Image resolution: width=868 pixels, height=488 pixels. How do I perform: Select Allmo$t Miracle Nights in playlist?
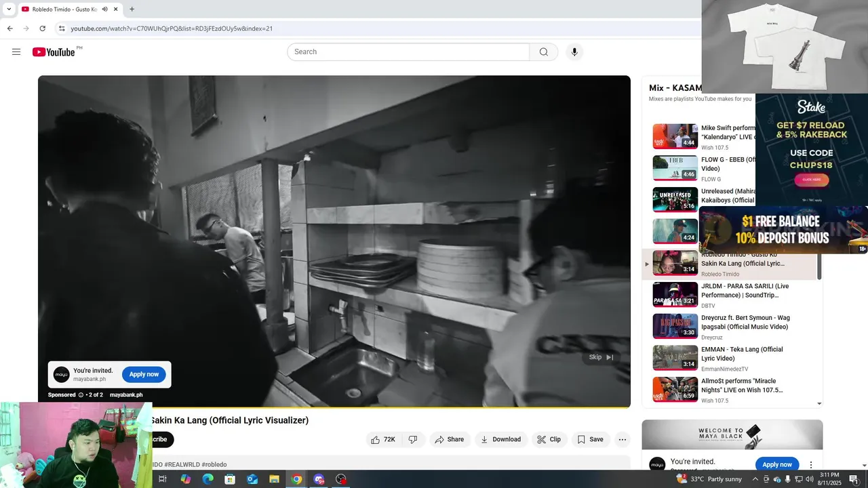point(729,390)
